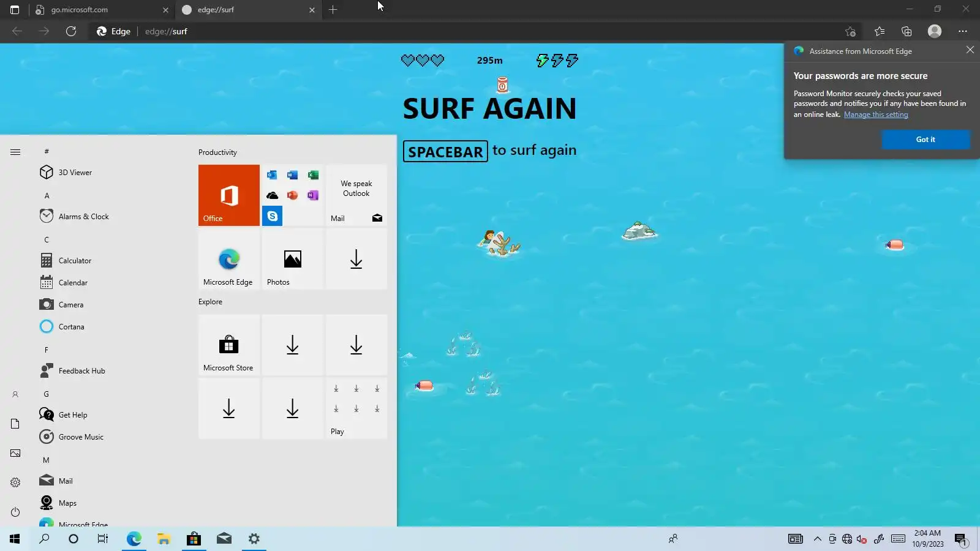Click the Skype icon in the Office tile group
Image resolution: width=980 pixels, height=551 pixels.
coord(273,216)
